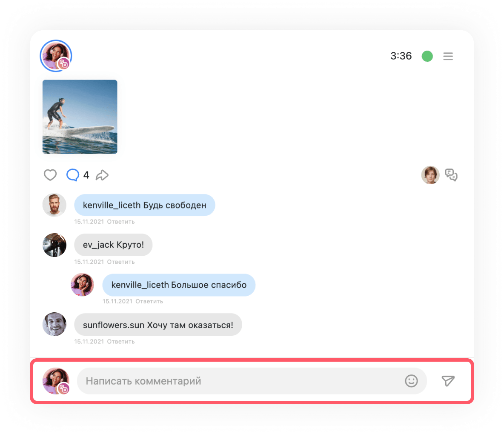Click the green status indicator dot
Image resolution: width=504 pixels, height=434 pixels.
tap(427, 56)
